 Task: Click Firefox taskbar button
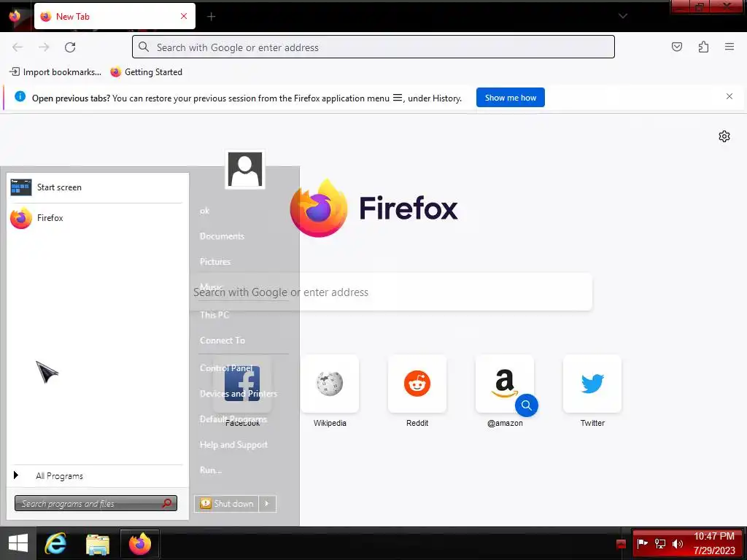pos(139,543)
